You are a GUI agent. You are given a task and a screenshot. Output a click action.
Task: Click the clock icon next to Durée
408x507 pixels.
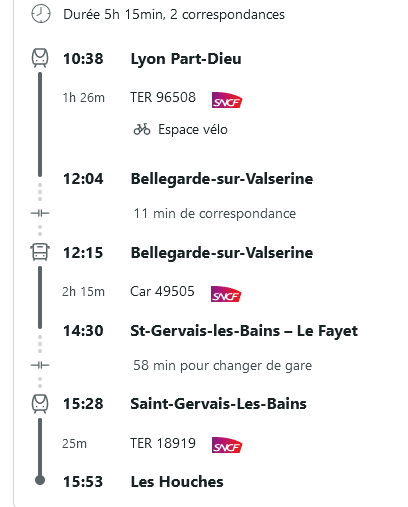[x=41, y=14]
